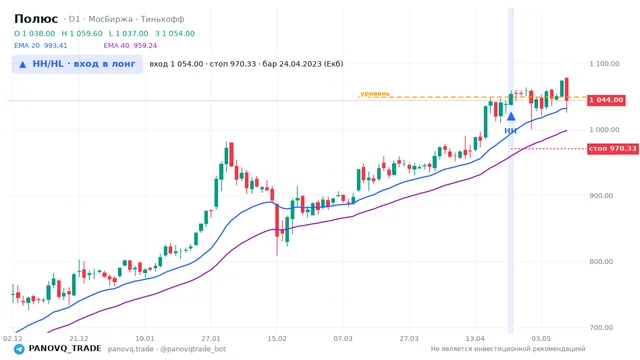Click the 15.02 date on time axis
This screenshot has height=360, width=640.
tap(276, 338)
